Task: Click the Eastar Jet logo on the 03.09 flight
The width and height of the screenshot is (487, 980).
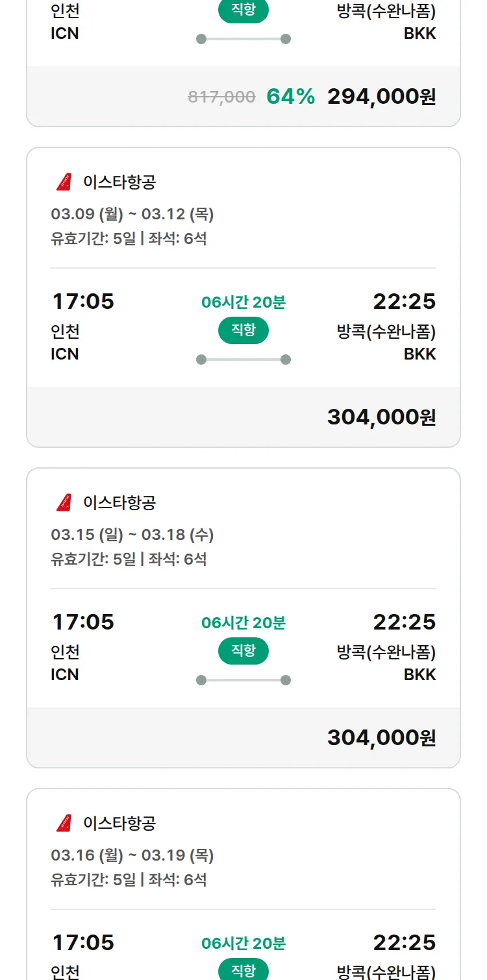Action: pyautogui.click(x=64, y=182)
